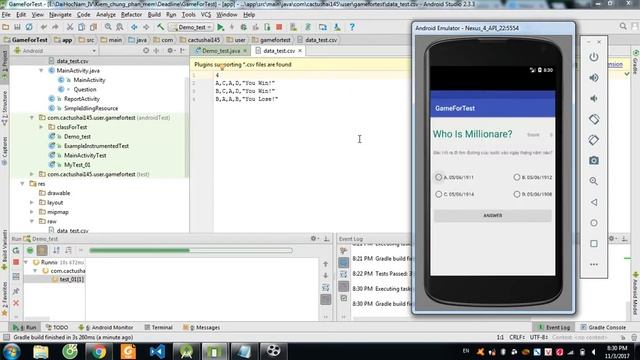This screenshot has width=640, height=360.
Task: Select answer D. 05/06/1908 radio button
Action: click(x=517, y=194)
